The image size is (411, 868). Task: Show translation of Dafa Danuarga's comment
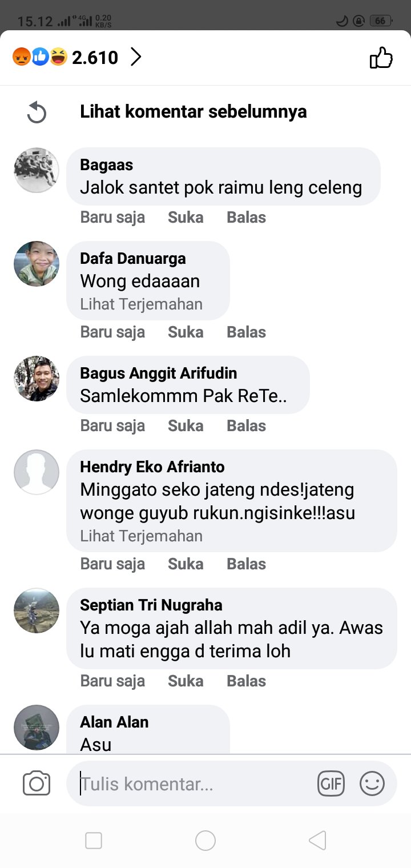141,304
